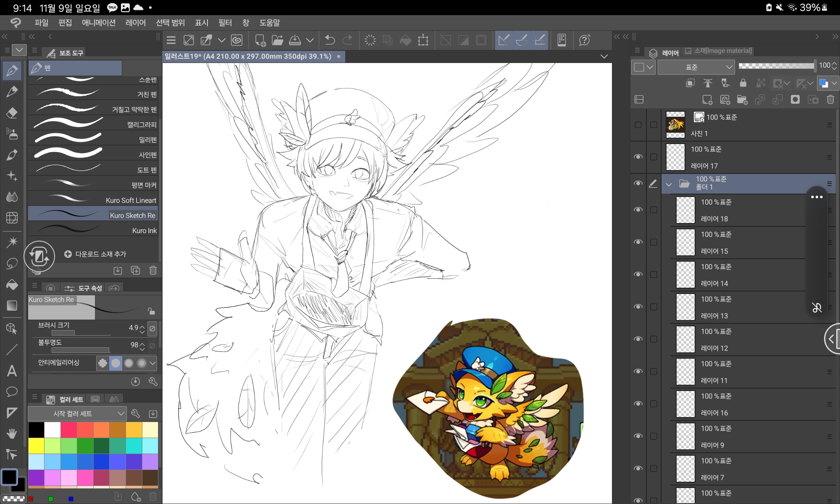Open the 시작 컬러 세트 dropdown
This screenshot has height=504, width=840.
click(77, 414)
